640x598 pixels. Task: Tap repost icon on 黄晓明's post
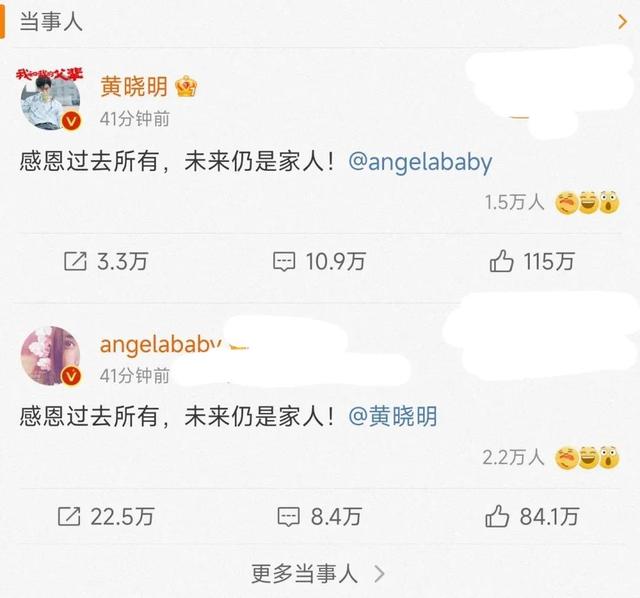(x=76, y=261)
